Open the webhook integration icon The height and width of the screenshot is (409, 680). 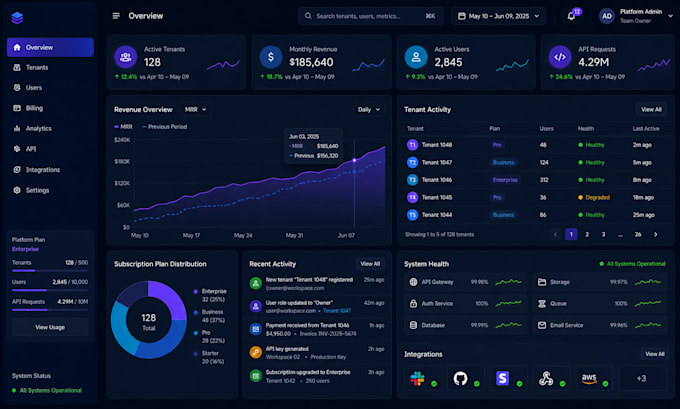click(x=546, y=379)
